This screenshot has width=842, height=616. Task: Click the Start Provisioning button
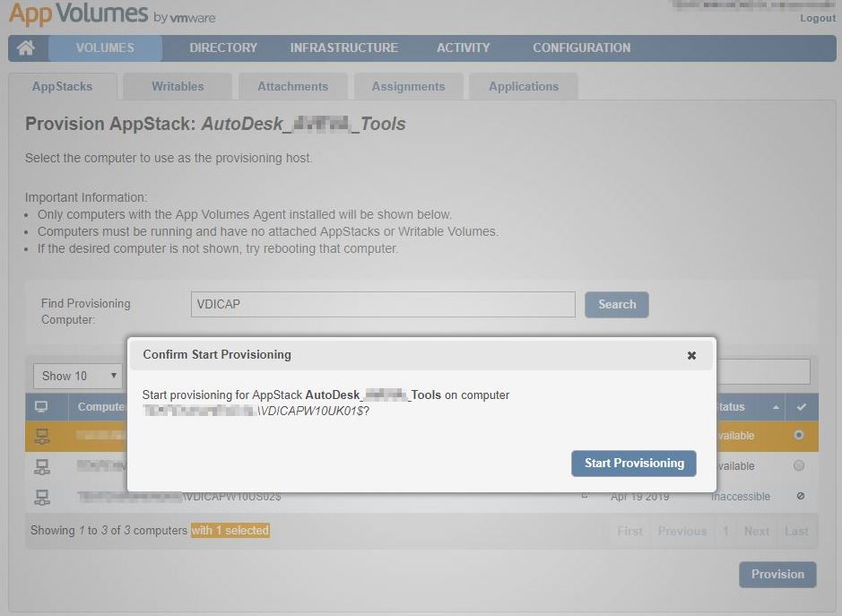634,464
